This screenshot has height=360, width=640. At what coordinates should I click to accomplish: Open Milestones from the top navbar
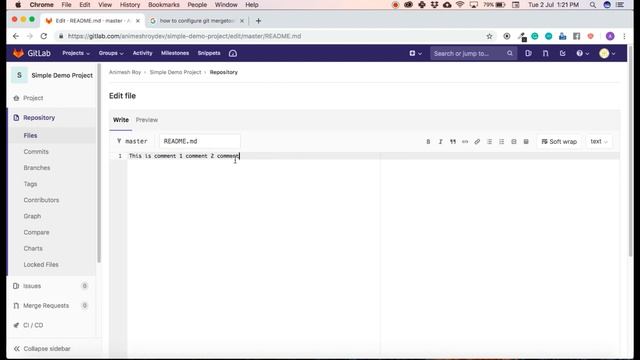[x=175, y=53]
